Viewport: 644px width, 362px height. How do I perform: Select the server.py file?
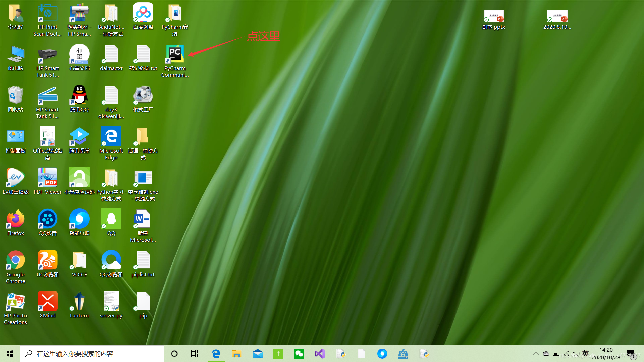point(111,305)
